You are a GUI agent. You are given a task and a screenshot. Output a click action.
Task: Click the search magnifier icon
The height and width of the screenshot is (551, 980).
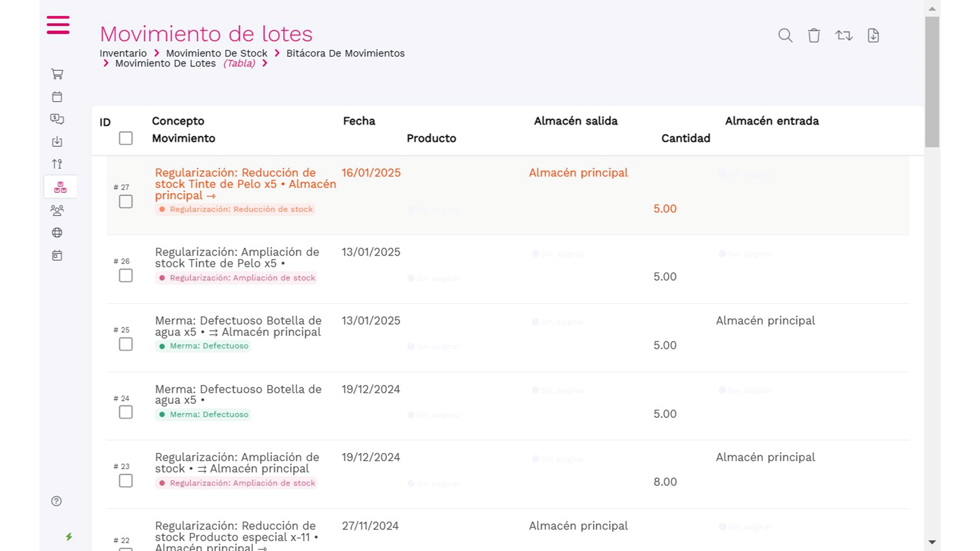pos(785,35)
